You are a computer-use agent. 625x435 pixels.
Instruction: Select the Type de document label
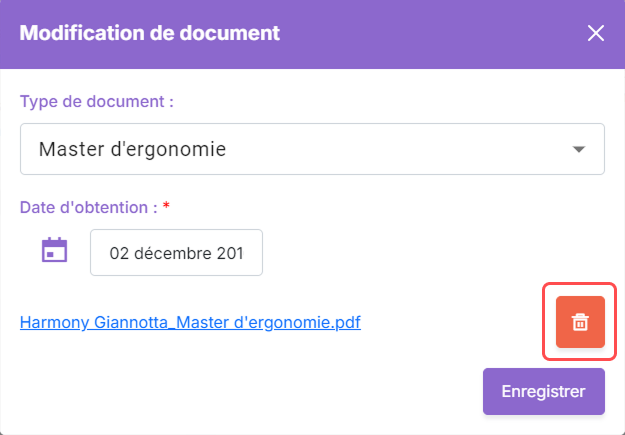tap(97, 102)
